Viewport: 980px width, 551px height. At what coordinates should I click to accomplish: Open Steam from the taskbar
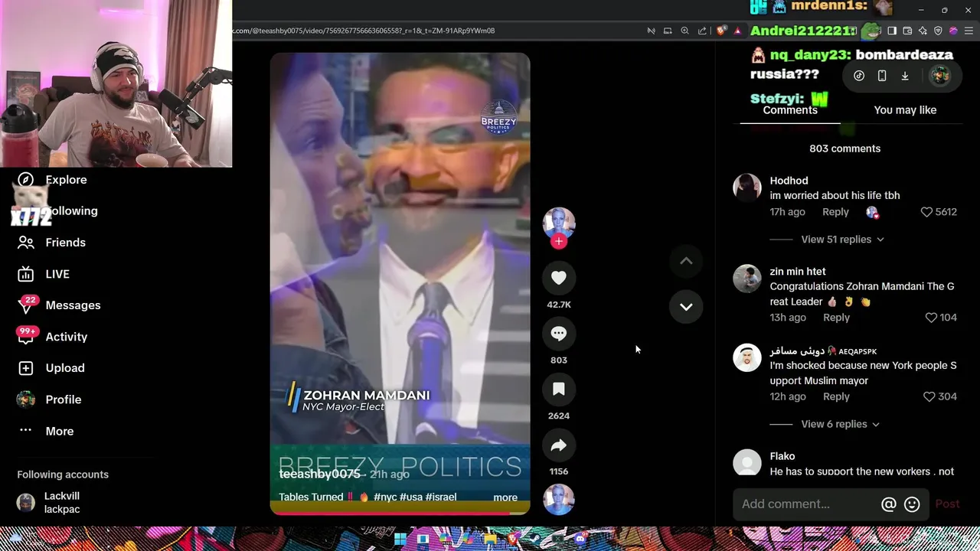(535, 539)
